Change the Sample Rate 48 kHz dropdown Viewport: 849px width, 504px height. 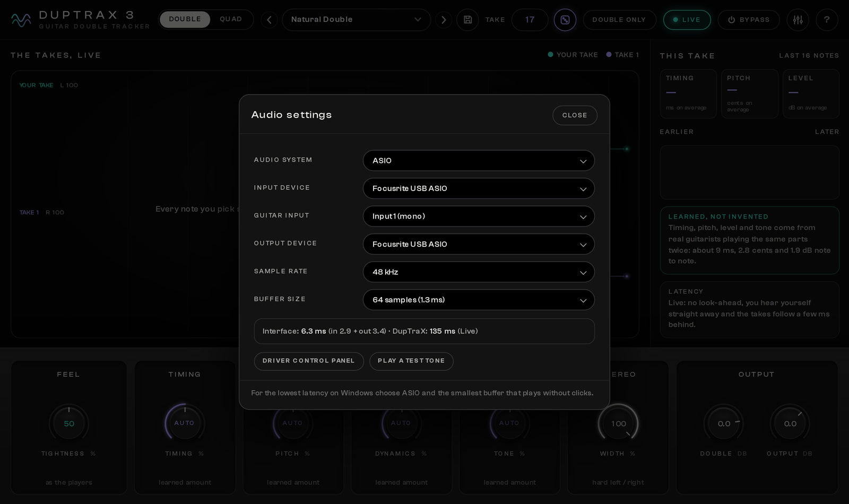479,272
